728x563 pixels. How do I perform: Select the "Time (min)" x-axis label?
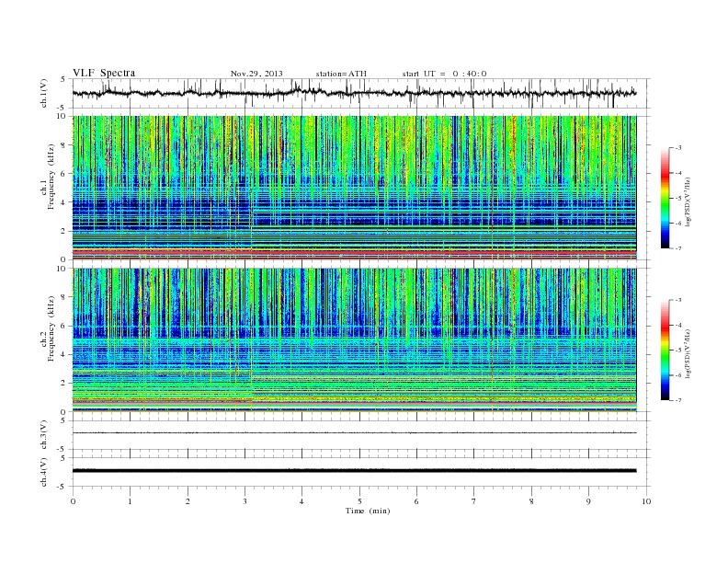click(368, 511)
